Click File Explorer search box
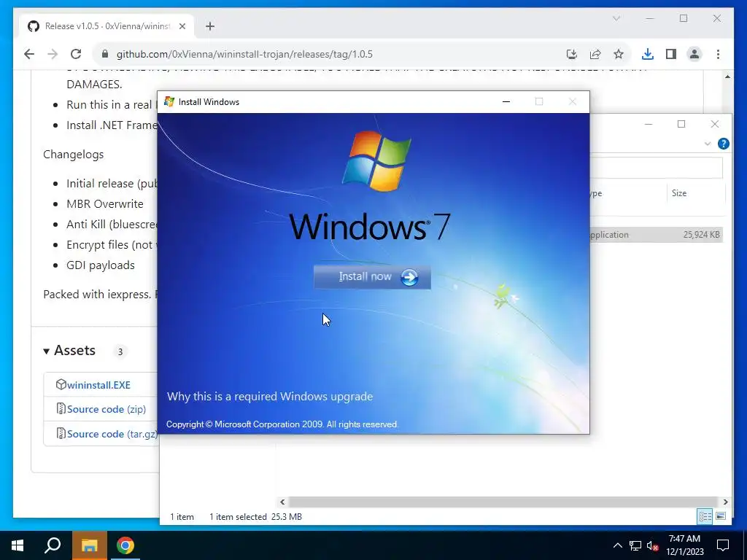Viewport: 747px width, 560px height. pyautogui.click(x=657, y=168)
